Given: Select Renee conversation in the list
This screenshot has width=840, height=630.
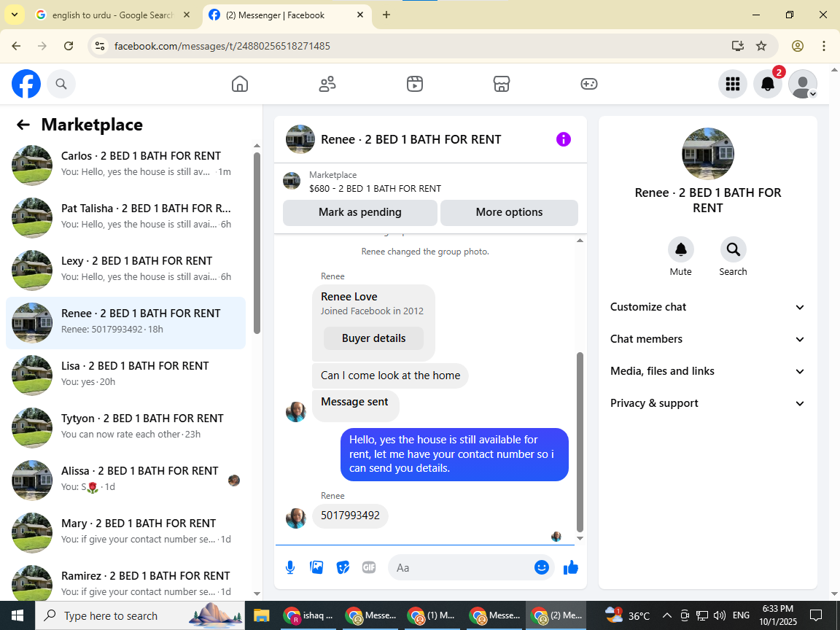Looking at the screenshot, I should pyautogui.click(x=126, y=322).
